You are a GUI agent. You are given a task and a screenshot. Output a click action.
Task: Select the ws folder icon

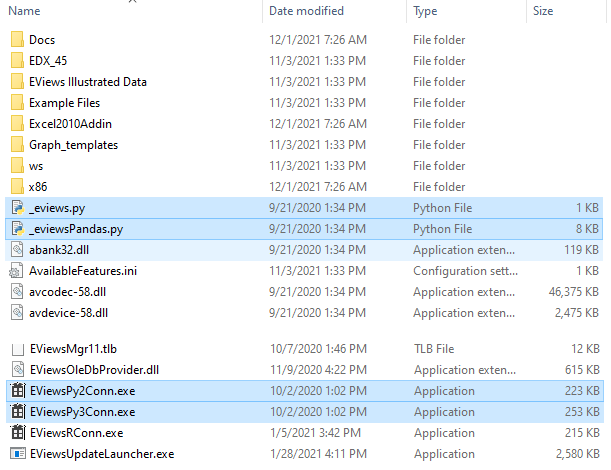coord(17,166)
